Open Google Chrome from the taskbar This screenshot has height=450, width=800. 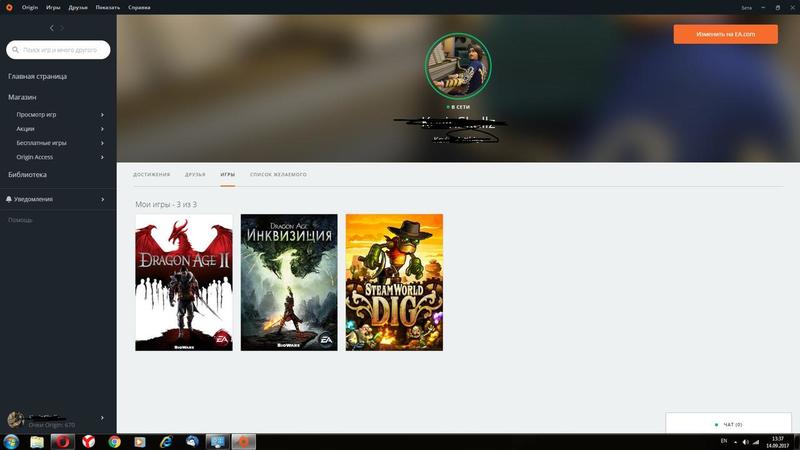pos(114,442)
